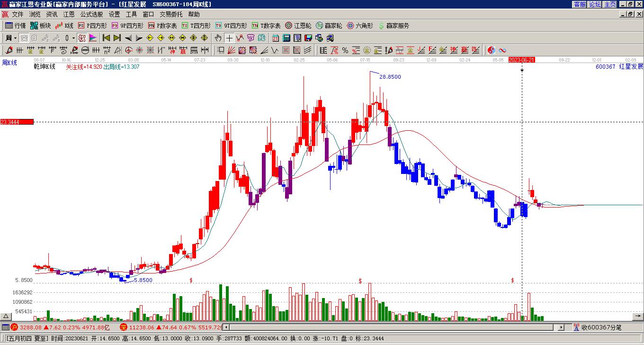Screen dimensions: 644x345
Task: Switch to K线 chart view
Action: 64,26
